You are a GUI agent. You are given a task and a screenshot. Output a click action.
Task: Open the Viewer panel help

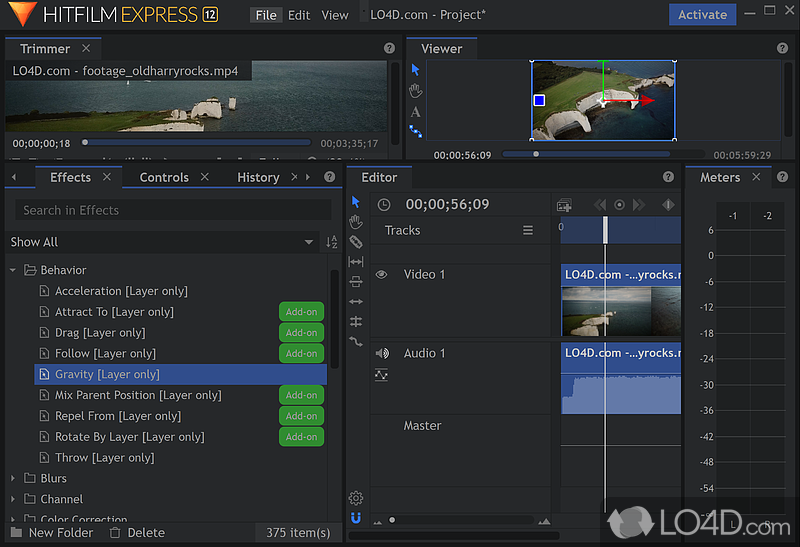point(782,48)
